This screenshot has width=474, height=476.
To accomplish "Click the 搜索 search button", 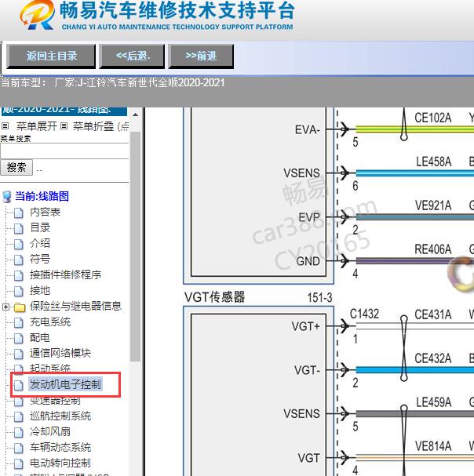I will (x=16, y=167).
